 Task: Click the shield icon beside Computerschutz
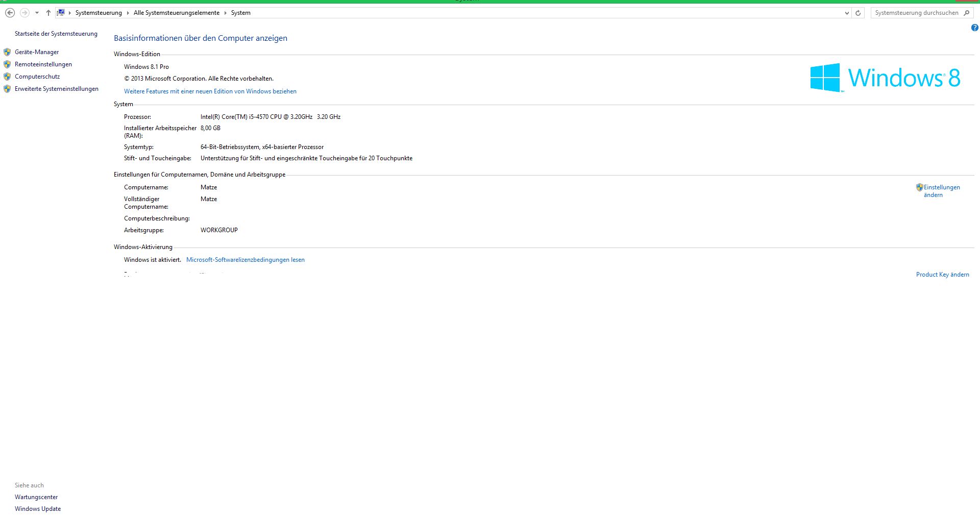coord(7,77)
